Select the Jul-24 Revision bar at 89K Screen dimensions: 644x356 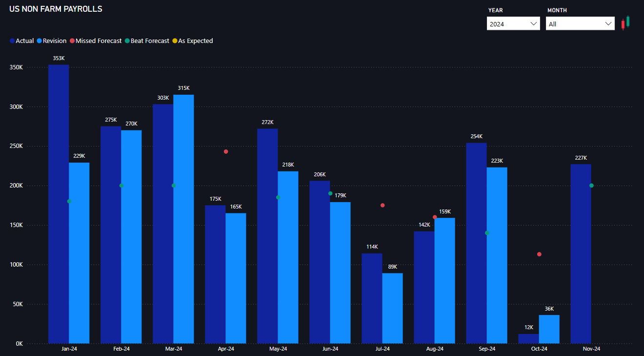(x=392, y=308)
